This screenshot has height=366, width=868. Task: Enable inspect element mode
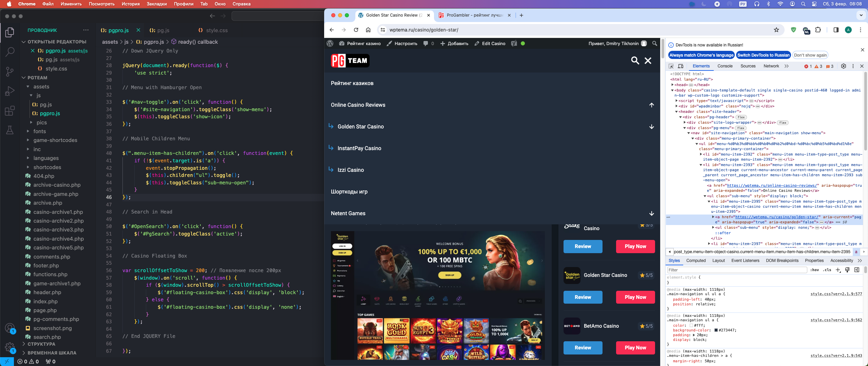click(x=671, y=66)
